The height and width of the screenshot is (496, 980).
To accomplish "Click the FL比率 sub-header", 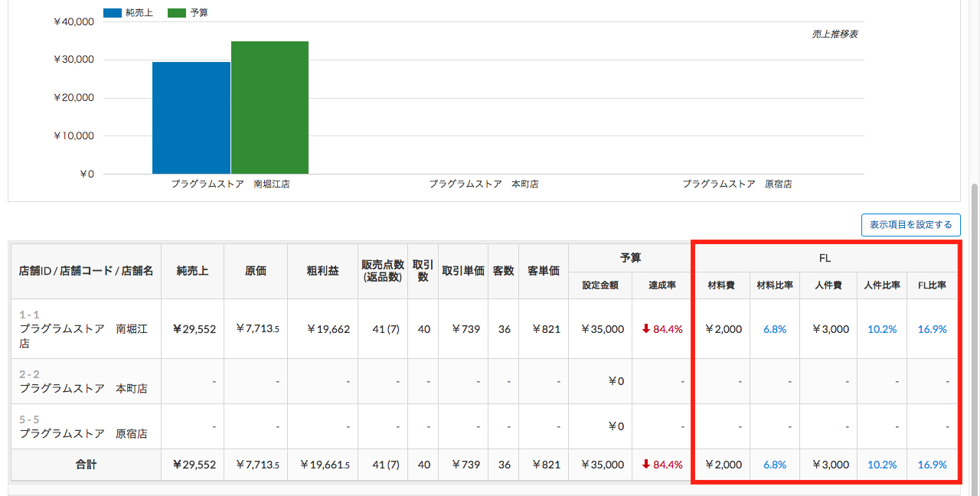I will (x=932, y=286).
